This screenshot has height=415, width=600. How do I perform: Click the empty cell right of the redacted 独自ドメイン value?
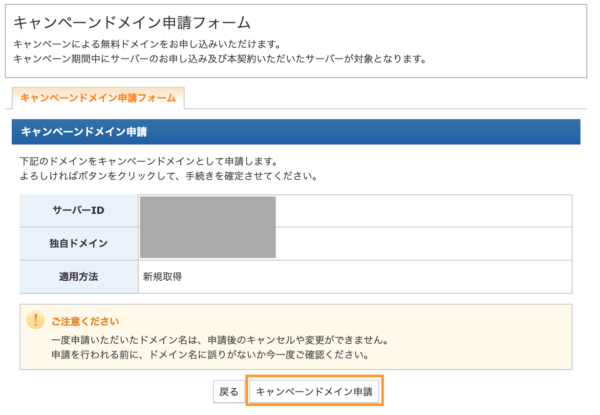point(420,243)
